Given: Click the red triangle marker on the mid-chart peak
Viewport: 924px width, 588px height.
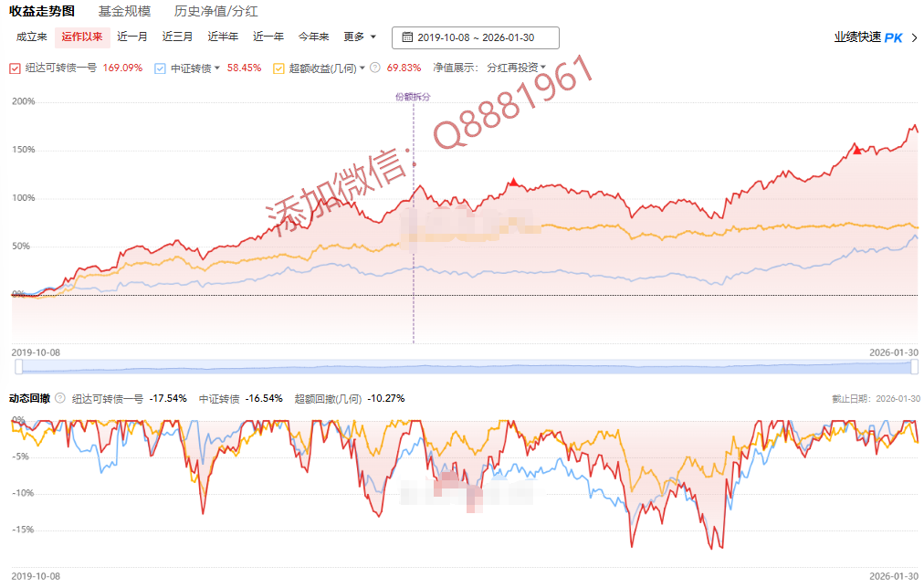Looking at the screenshot, I should pos(514,183).
